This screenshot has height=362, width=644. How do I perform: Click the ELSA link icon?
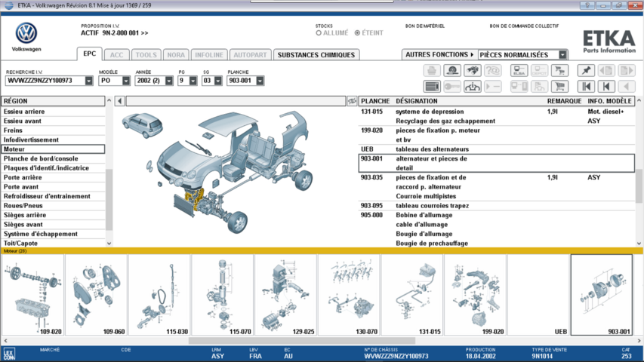(519, 71)
